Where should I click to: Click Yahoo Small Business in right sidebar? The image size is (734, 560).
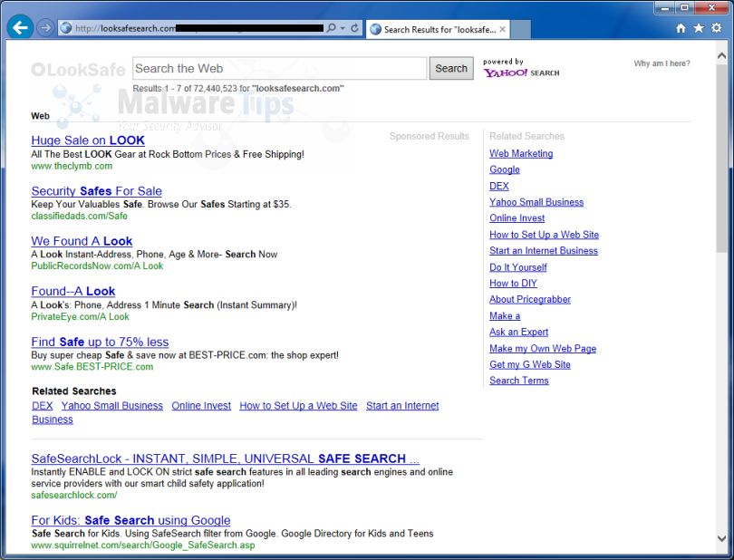tap(536, 202)
